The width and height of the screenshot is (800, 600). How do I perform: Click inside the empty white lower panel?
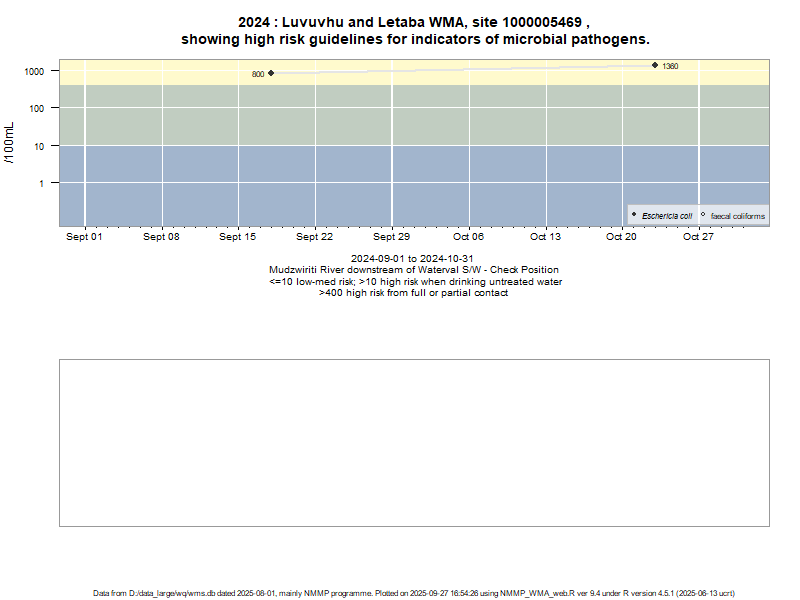[x=414, y=442]
